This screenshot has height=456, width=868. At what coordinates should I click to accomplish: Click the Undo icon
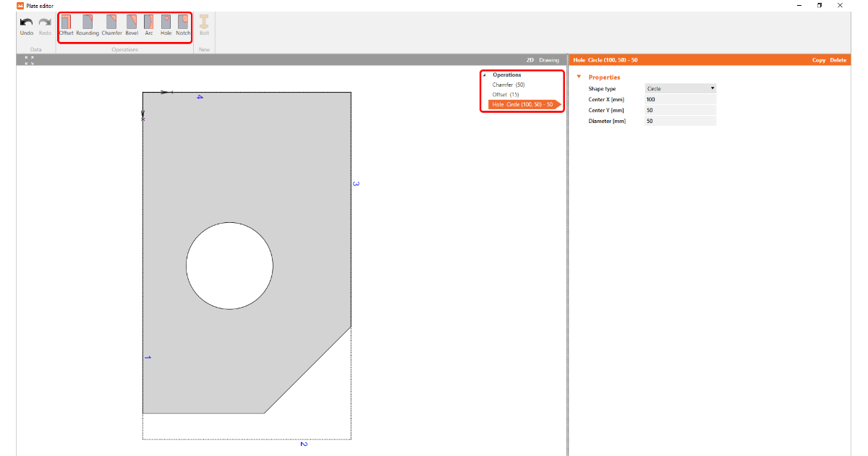(x=27, y=22)
